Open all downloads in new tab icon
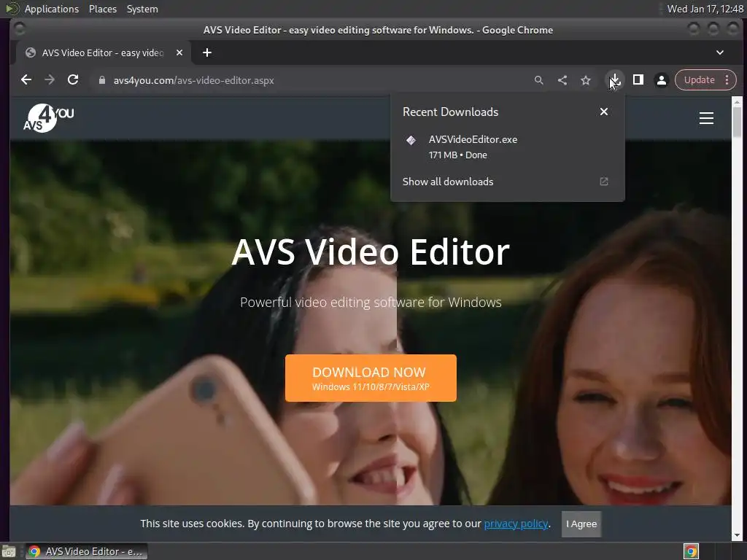 603,182
